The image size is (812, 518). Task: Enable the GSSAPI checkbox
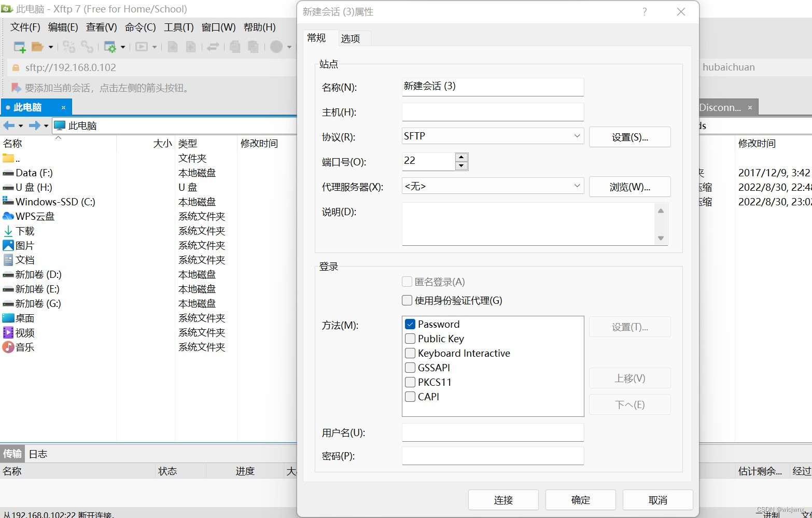pyautogui.click(x=410, y=368)
